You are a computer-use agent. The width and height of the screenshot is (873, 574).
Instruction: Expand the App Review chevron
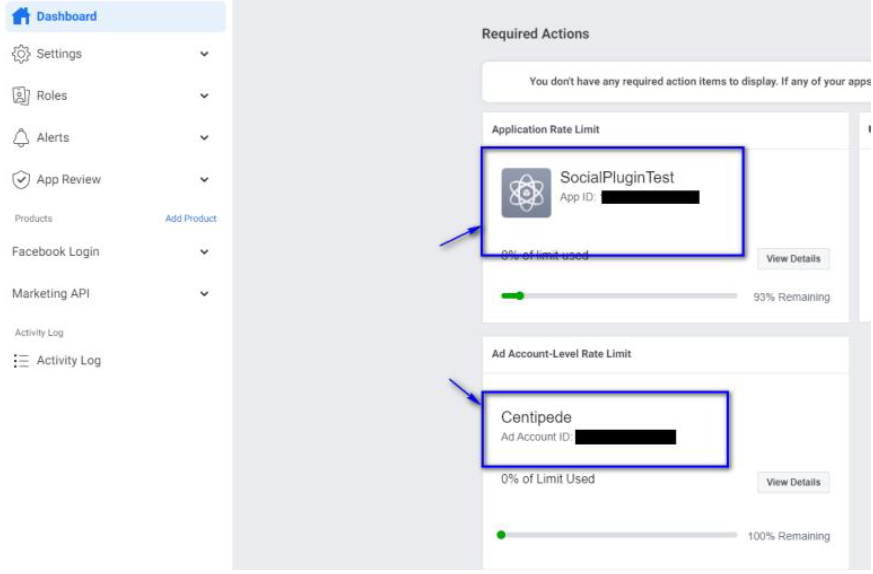(204, 180)
